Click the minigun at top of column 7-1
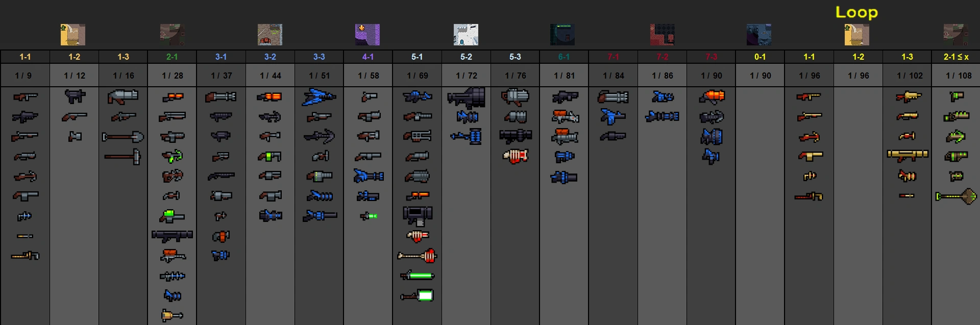The image size is (980, 325). 613,96
